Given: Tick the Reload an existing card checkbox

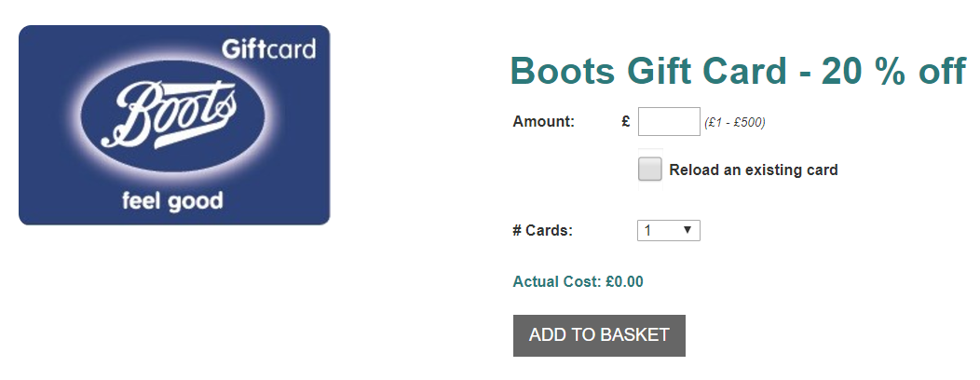Looking at the screenshot, I should pyautogui.click(x=650, y=170).
